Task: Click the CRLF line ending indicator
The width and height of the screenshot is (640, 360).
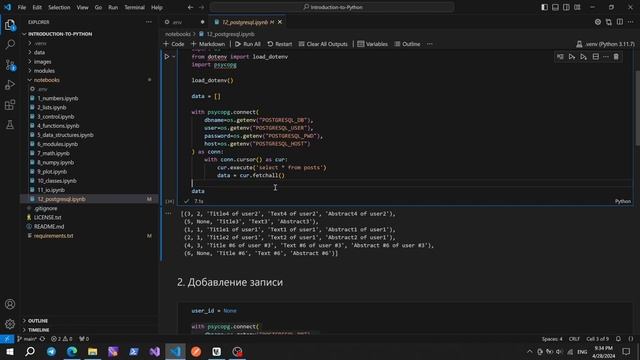Action: click(574, 339)
